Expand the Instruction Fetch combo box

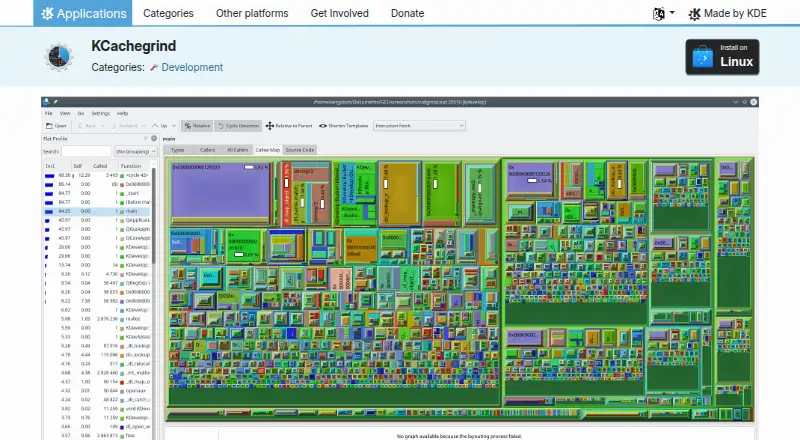(419, 126)
